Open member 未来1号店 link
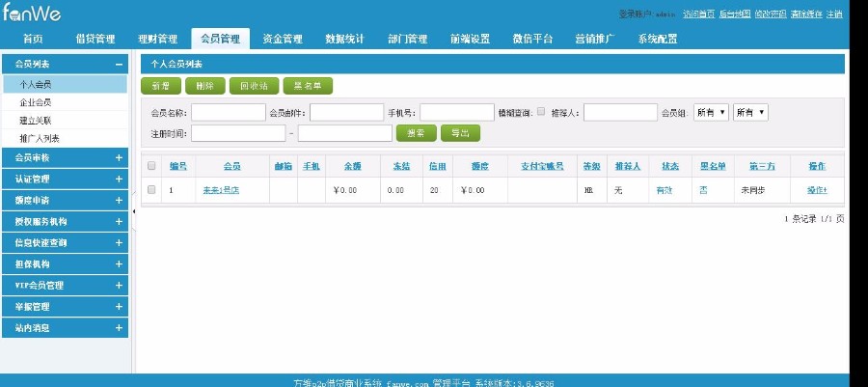The width and height of the screenshot is (868, 387). click(x=221, y=190)
